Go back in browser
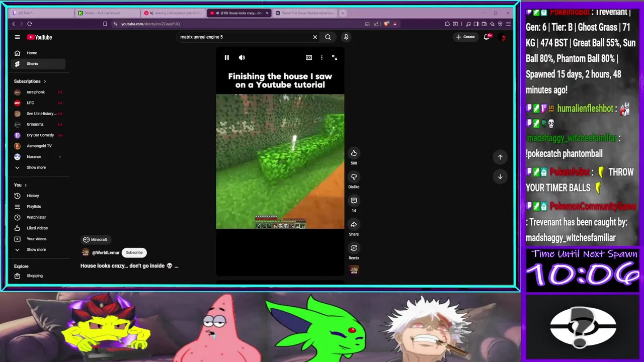 [14, 24]
